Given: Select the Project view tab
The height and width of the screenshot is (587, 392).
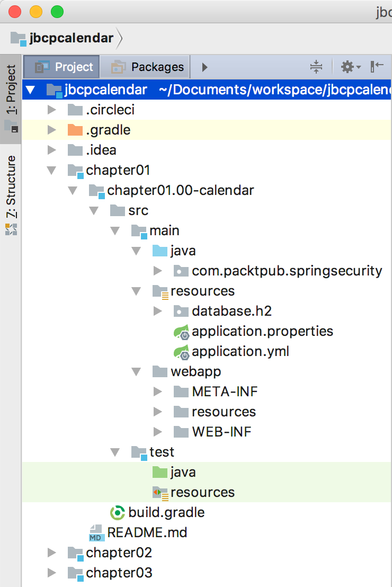Looking at the screenshot, I should tap(62, 67).
